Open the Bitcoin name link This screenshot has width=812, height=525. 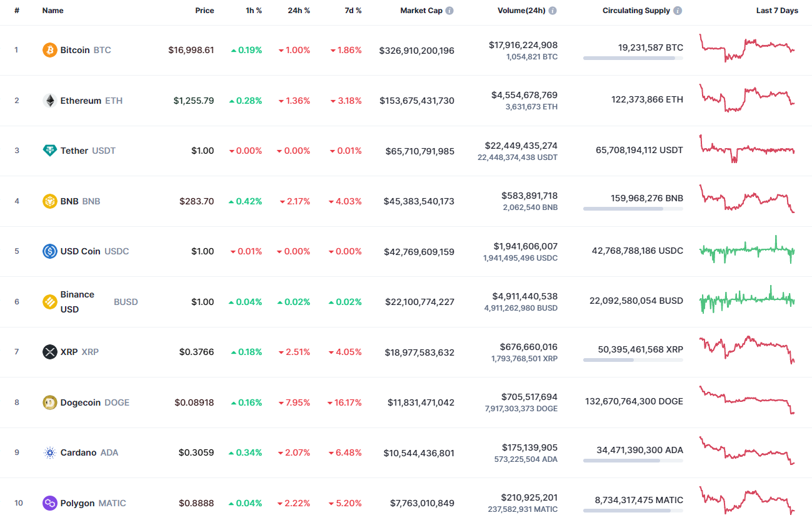(75, 50)
